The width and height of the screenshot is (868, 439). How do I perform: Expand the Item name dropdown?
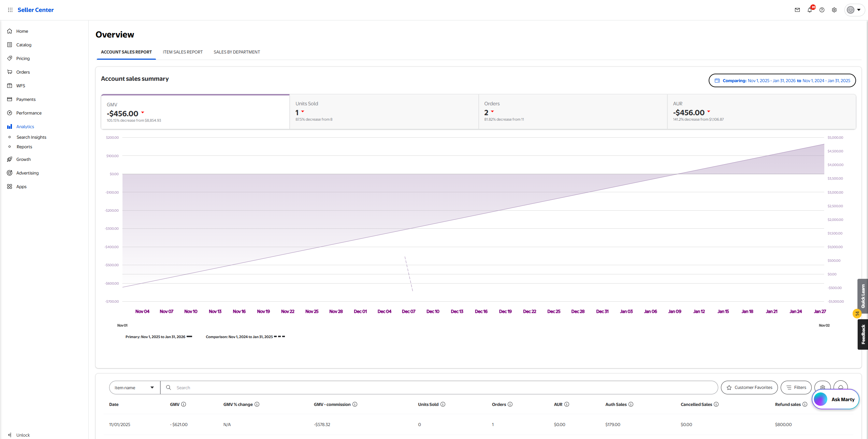[135, 388]
